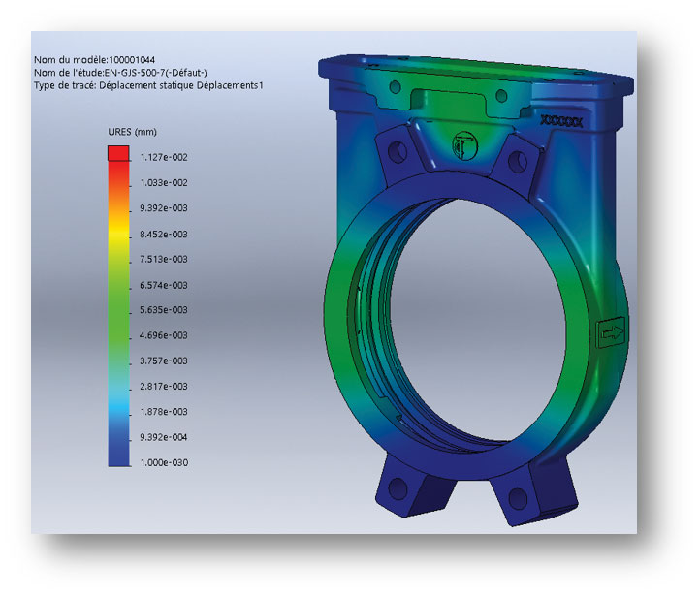Click the legend value 5.635e-003
The image size is (700, 597).
(164, 310)
